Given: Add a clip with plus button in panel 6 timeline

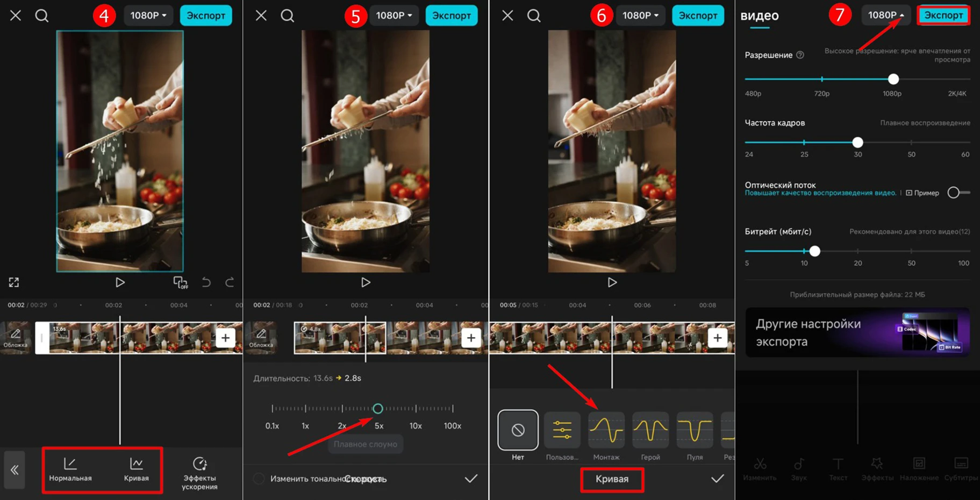Looking at the screenshot, I should pos(717,338).
